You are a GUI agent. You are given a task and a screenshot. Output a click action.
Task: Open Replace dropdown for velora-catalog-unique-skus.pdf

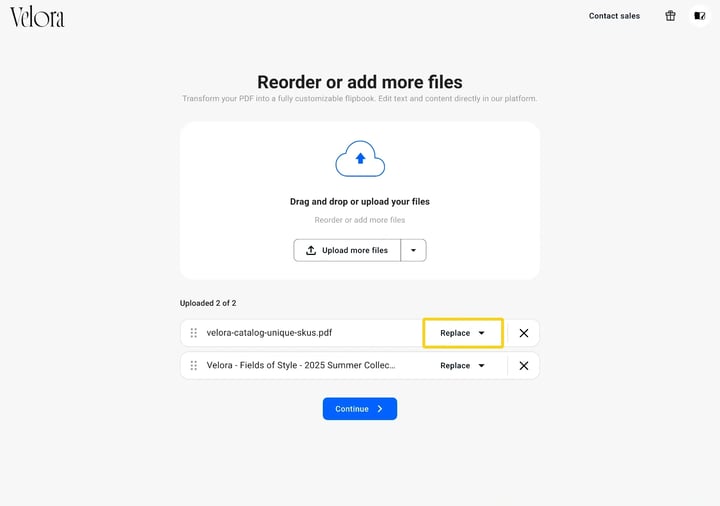(463, 333)
